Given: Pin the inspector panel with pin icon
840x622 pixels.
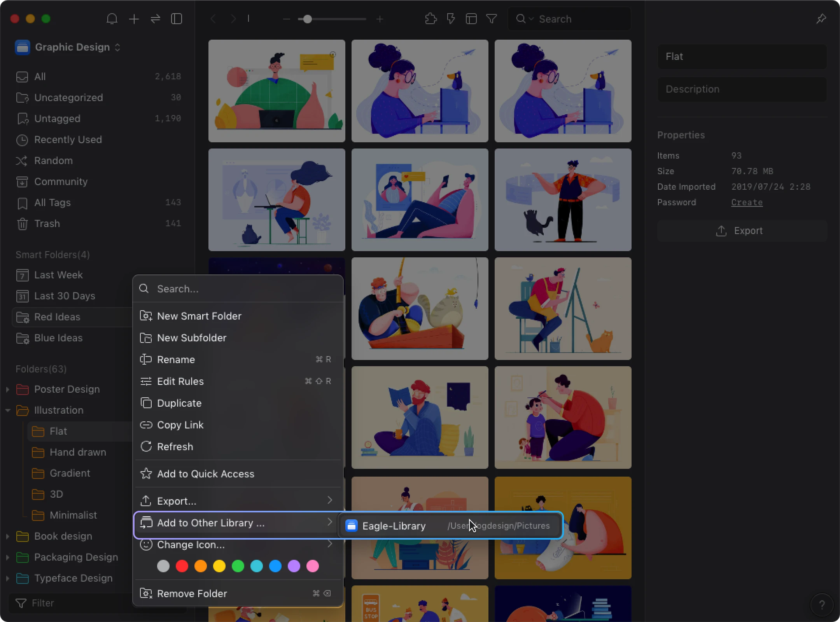Looking at the screenshot, I should pos(821,19).
